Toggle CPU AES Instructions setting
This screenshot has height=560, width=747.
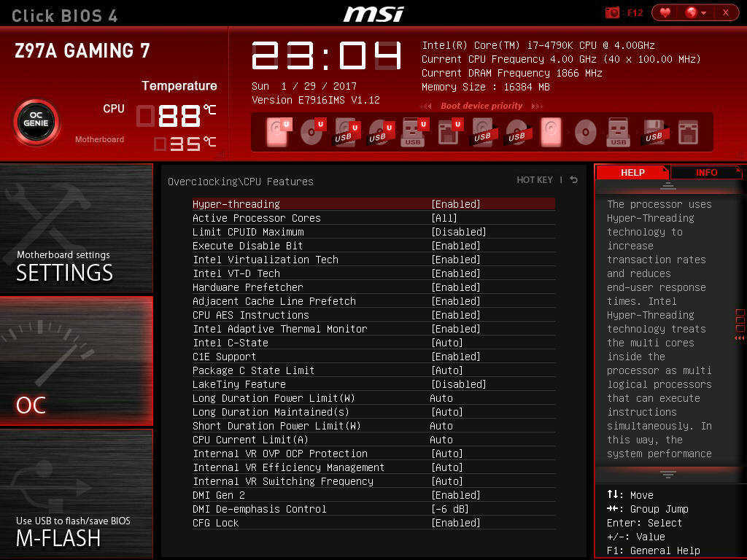click(373, 315)
